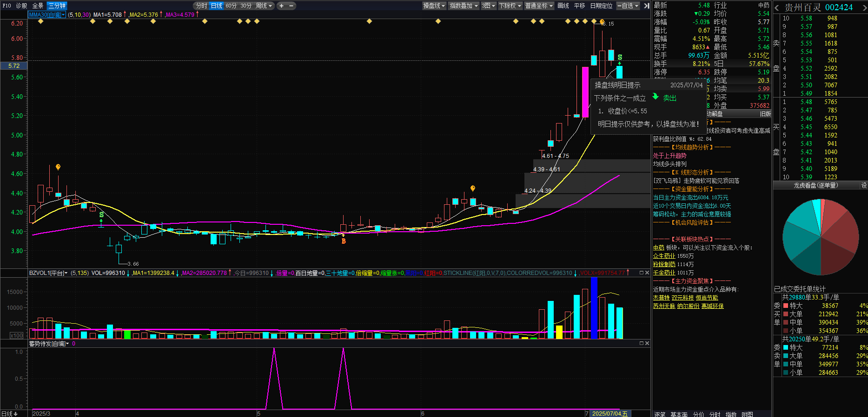Activate the 画线 drawing tool
The image size is (868, 417).
coord(563,6)
